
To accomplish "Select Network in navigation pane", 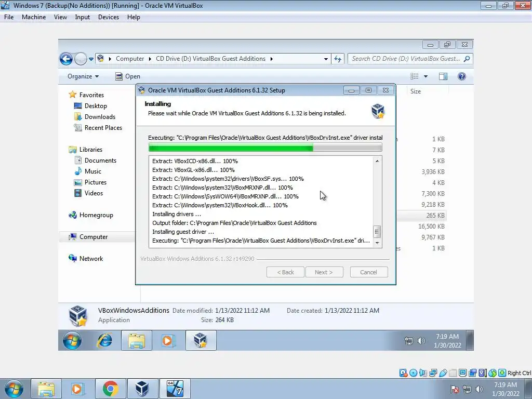I will (x=86, y=259).
